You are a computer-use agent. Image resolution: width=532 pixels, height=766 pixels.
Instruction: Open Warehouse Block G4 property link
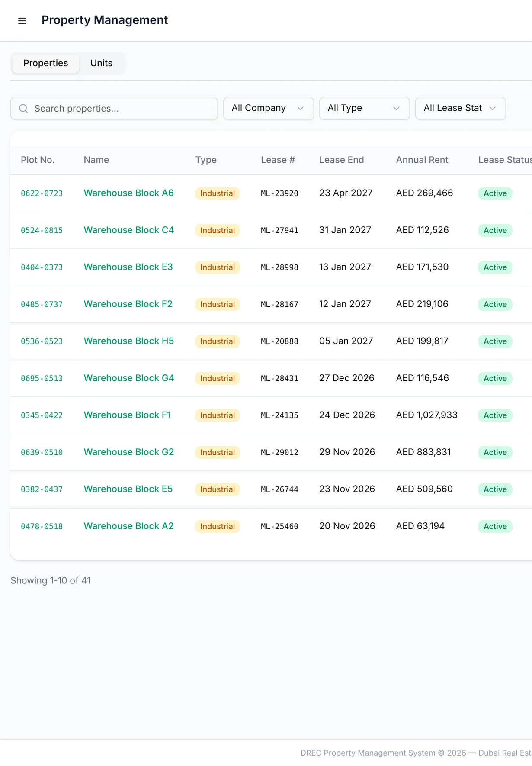click(129, 378)
